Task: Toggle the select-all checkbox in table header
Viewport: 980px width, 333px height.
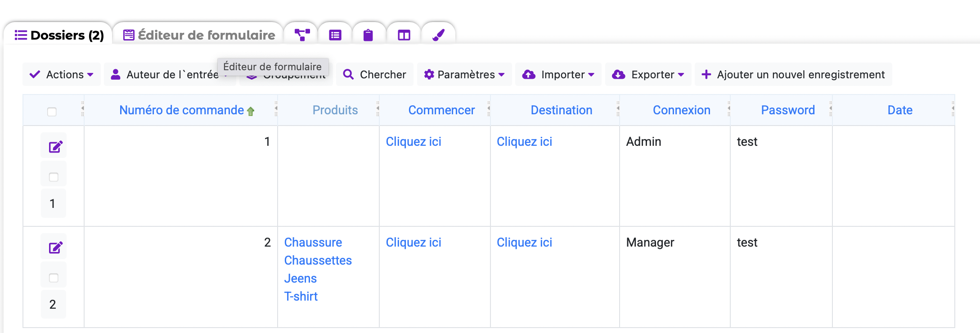Action: tap(52, 112)
